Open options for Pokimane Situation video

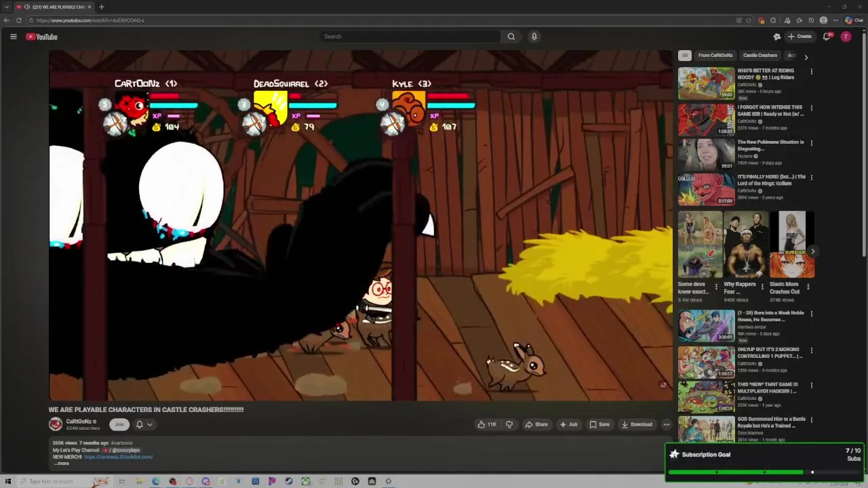811,143
